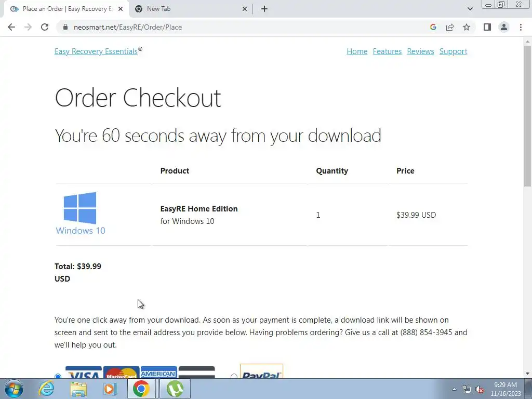Click the forward navigation arrow
This screenshot has height=399, width=532.
pyautogui.click(x=28, y=27)
